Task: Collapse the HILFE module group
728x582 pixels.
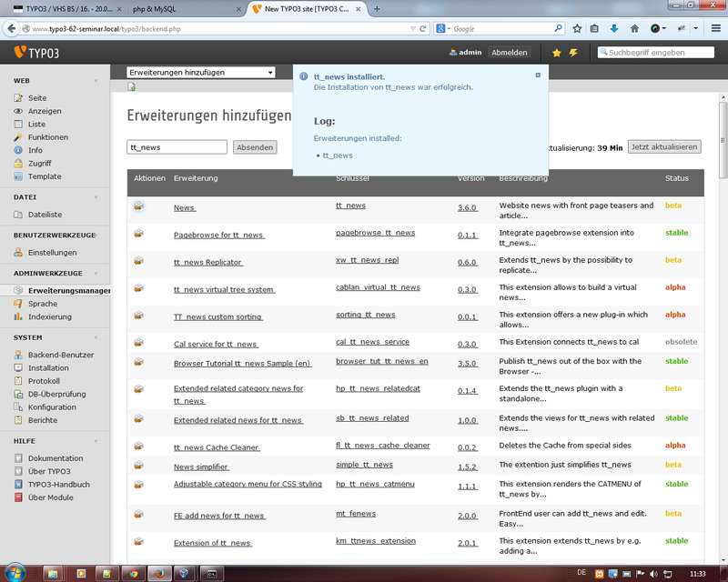Action: tap(96, 441)
